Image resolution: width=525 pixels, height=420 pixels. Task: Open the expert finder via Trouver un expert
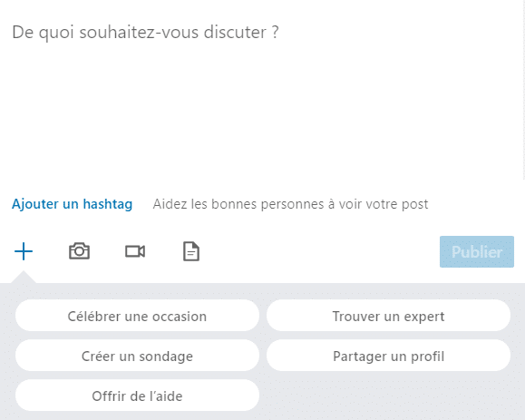pos(388,316)
